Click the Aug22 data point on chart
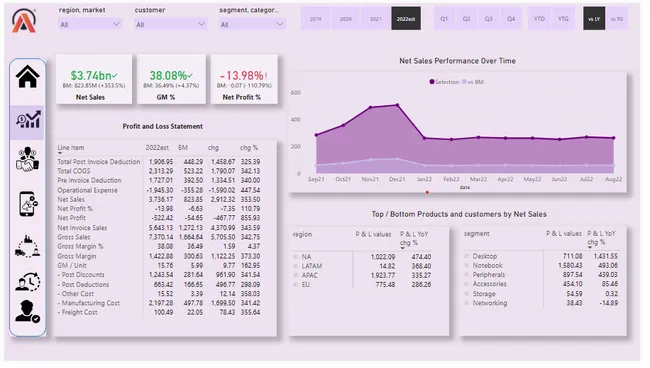Viewport: 650px width, 368px height. tap(614, 138)
